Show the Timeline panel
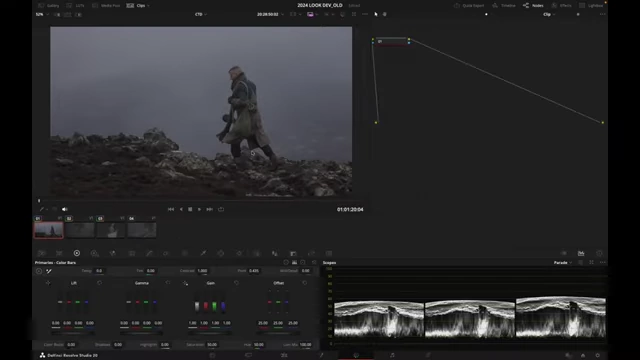Image resolution: width=640 pixels, height=360 pixels. pyautogui.click(x=504, y=5)
